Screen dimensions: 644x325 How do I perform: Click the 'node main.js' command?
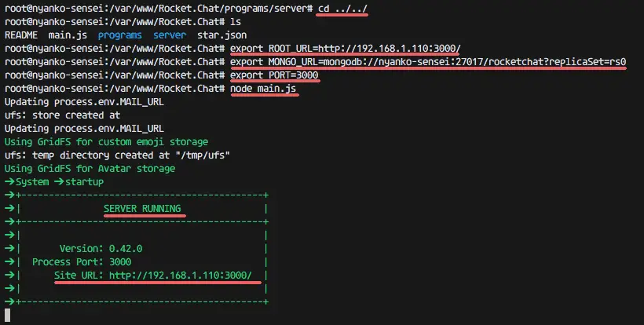[263, 89]
